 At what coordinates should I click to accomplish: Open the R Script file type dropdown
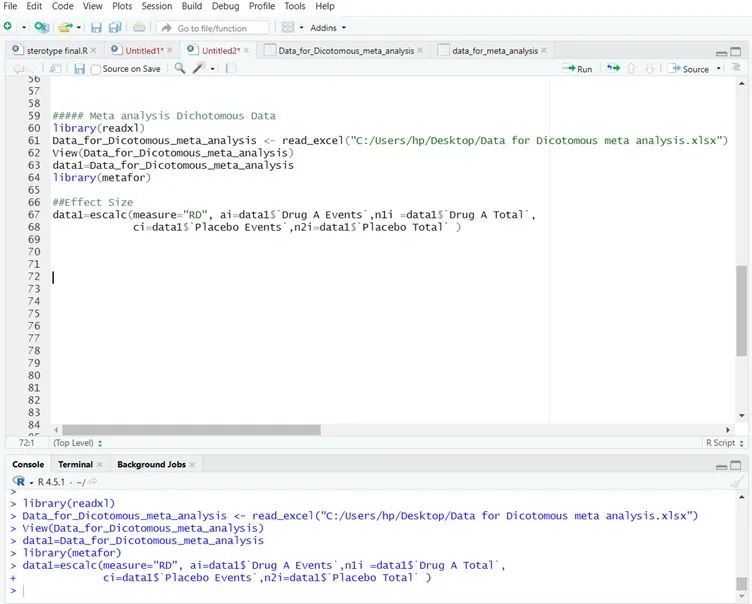pos(724,443)
